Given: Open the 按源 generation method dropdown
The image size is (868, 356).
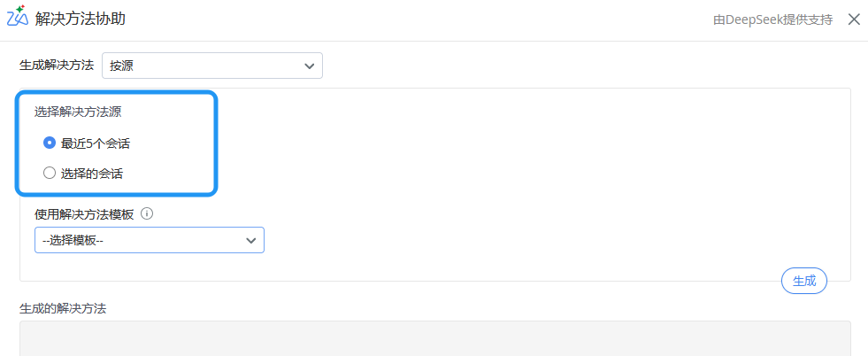Looking at the screenshot, I should (x=211, y=66).
